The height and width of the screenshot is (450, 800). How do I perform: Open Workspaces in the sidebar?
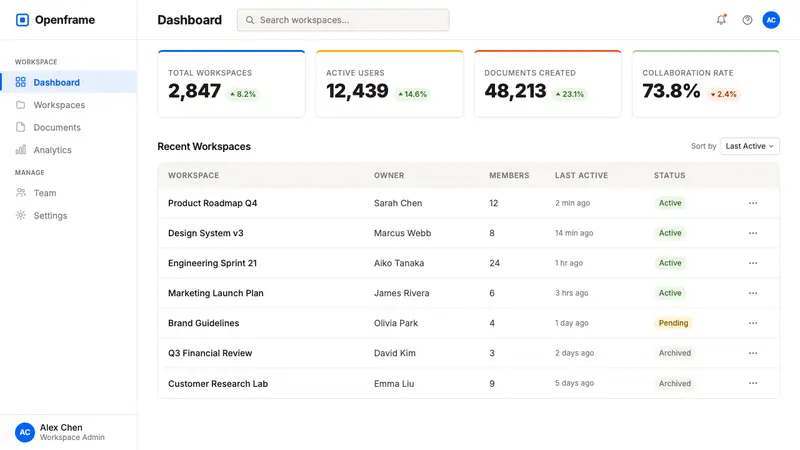68,105
